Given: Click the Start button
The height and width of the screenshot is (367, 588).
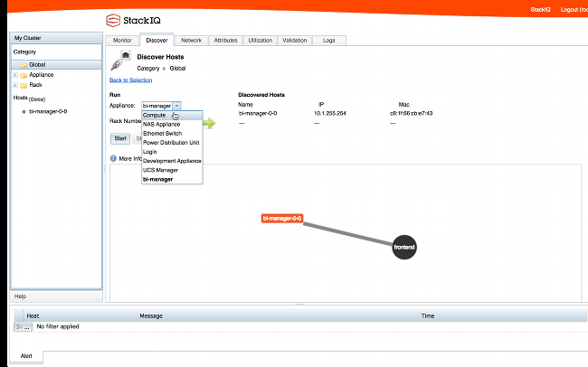Looking at the screenshot, I should 120,138.
